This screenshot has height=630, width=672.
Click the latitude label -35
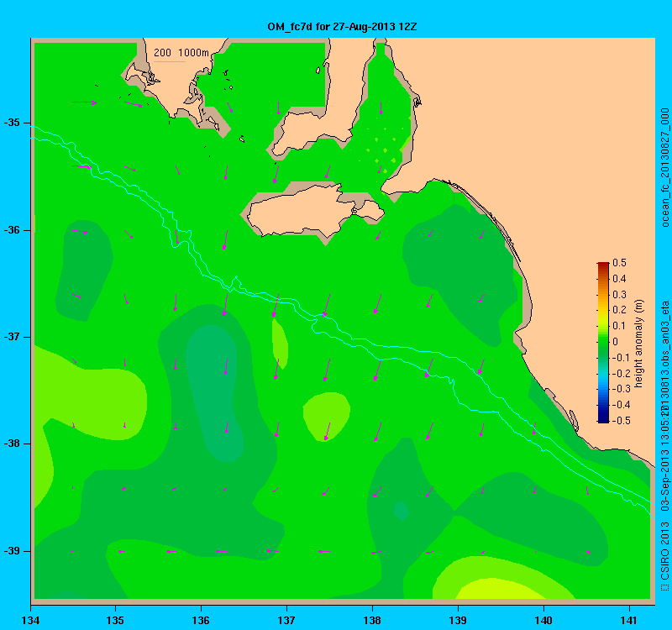click(12, 123)
